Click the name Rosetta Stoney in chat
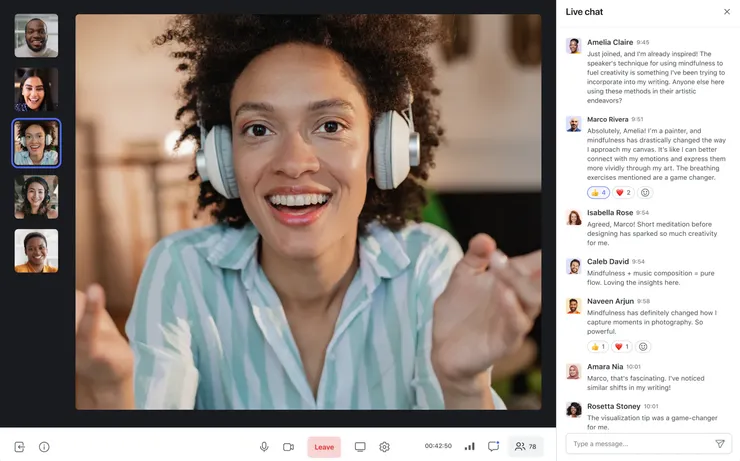This screenshot has width=740, height=461. pos(614,406)
